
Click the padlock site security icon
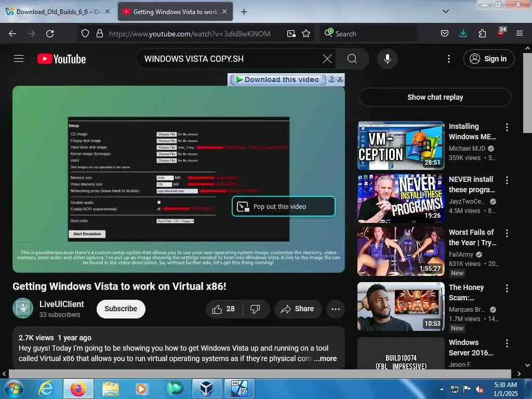click(99, 34)
